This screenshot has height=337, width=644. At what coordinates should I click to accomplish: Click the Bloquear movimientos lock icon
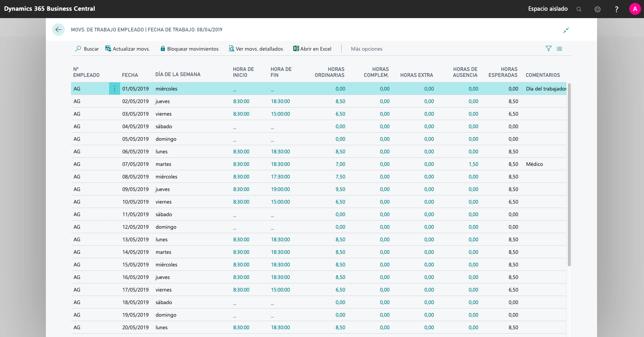[163, 49]
